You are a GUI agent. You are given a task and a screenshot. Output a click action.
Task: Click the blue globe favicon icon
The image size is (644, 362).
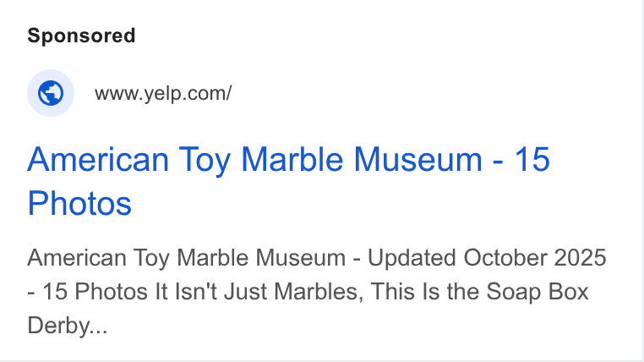point(51,93)
